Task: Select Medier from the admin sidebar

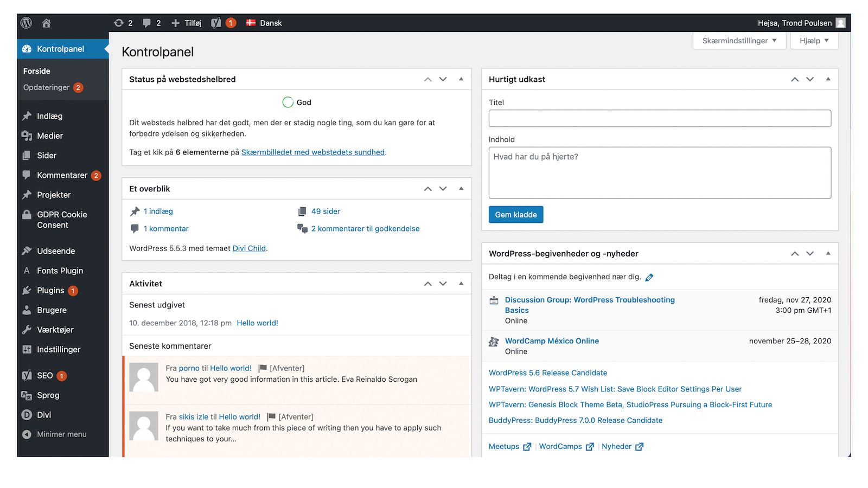Action: tap(49, 136)
